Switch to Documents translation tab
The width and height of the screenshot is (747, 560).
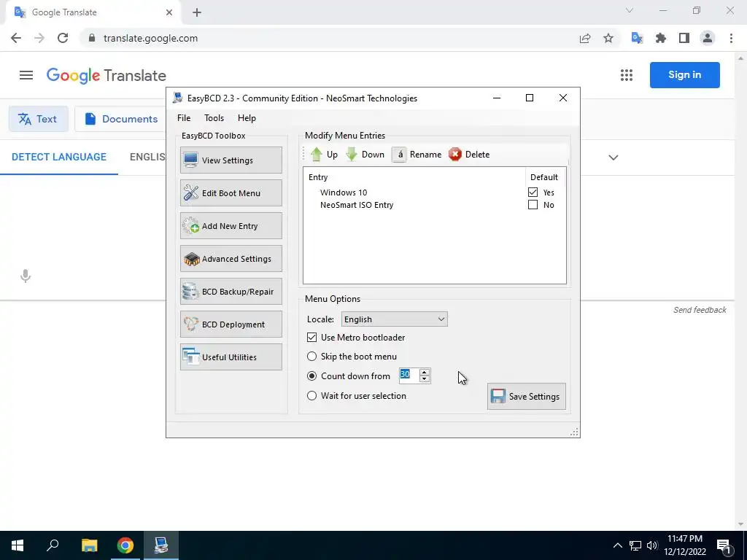[122, 119]
